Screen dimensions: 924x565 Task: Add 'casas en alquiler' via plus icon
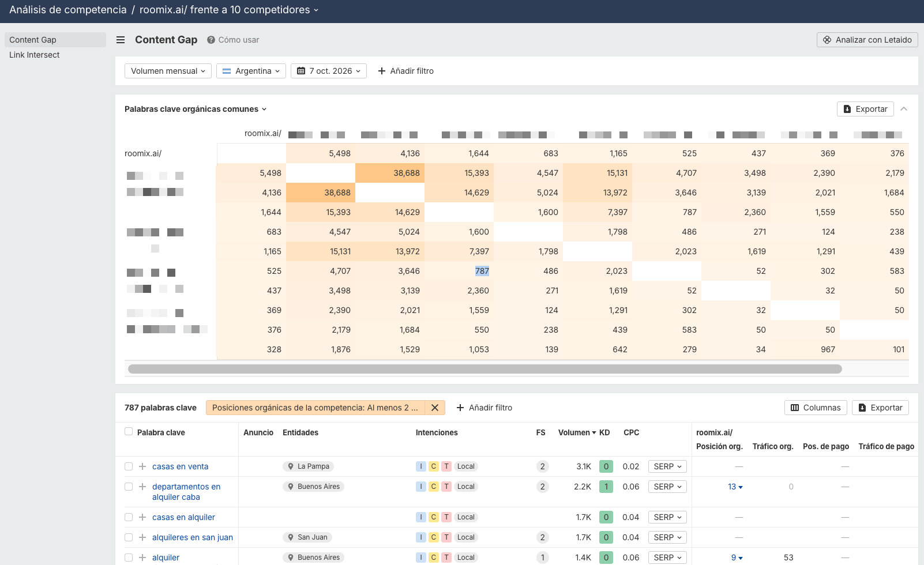point(142,517)
